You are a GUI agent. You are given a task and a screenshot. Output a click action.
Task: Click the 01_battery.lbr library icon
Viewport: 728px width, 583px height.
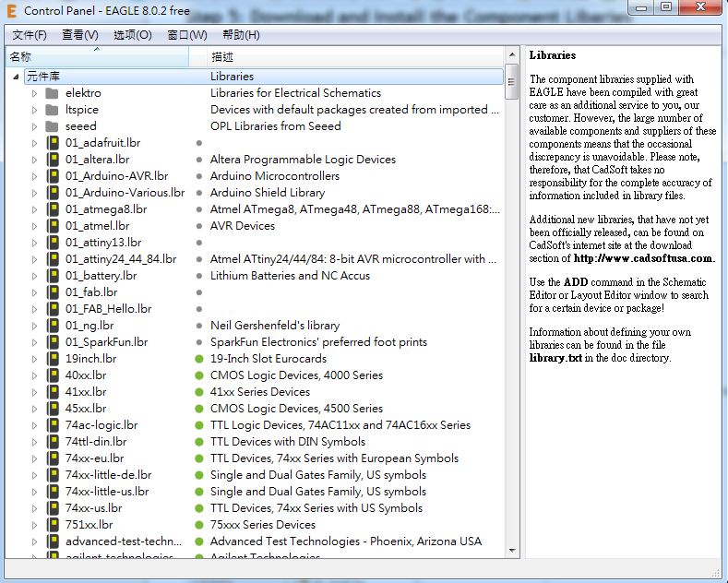point(53,276)
